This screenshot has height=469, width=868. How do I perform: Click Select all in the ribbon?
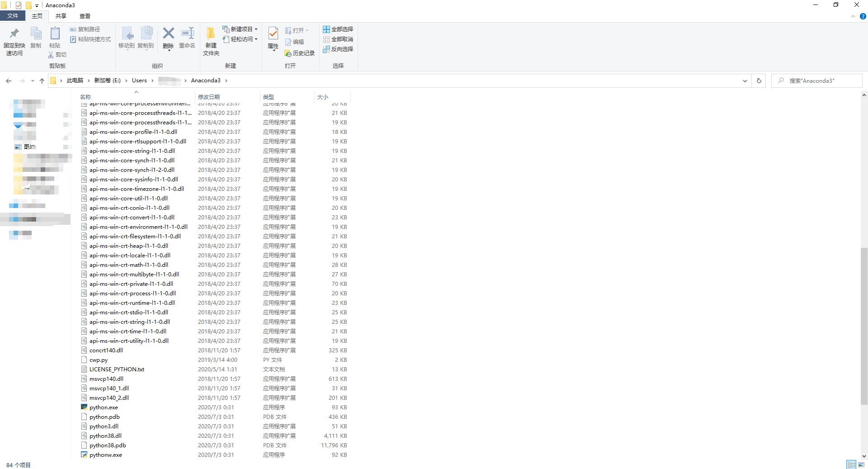click(338, 29)
